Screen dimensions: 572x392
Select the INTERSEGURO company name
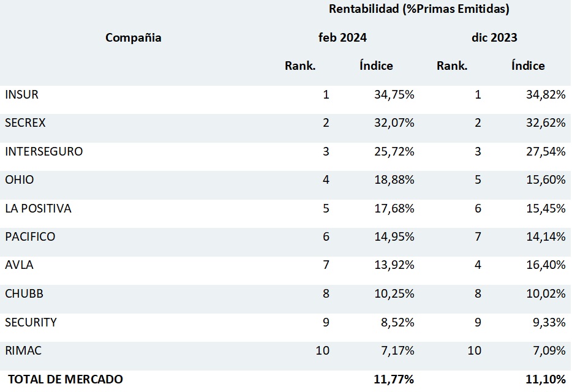[43, 151]
